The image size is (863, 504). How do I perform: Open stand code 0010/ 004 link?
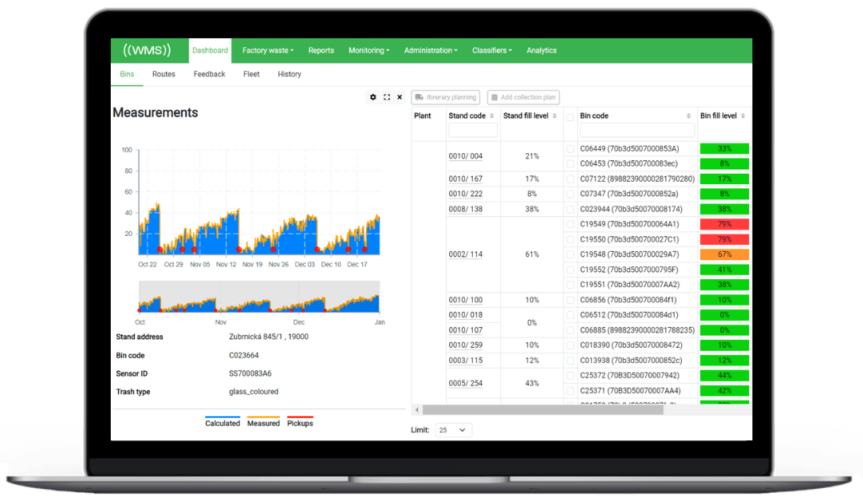click(466, 156)
